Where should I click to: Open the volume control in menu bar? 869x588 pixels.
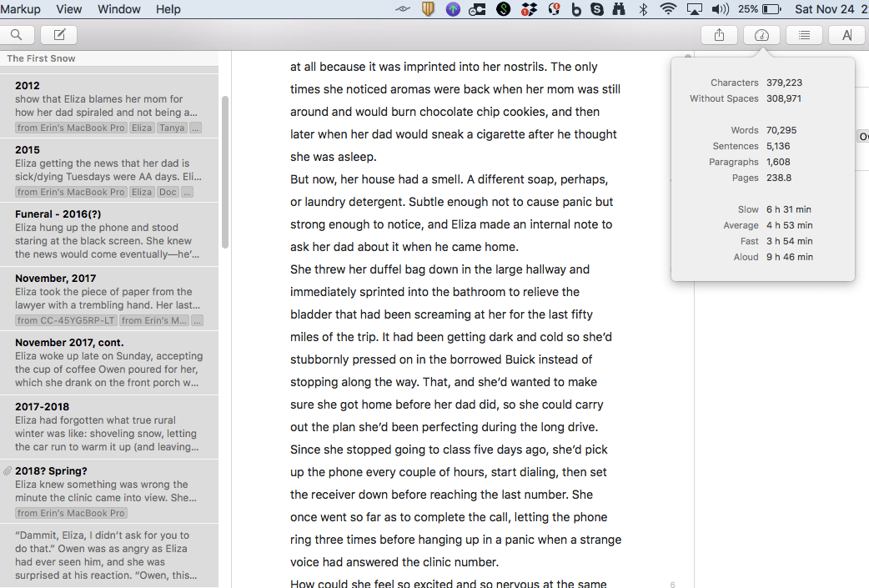tap(721, 9)
